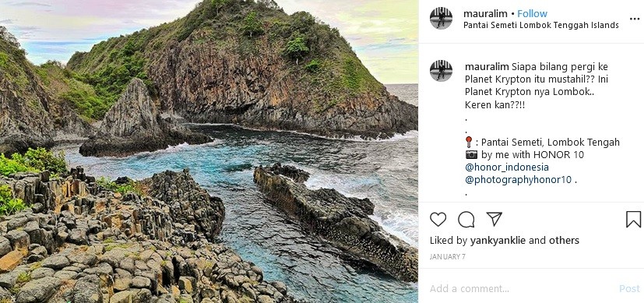Open comments with the speech bubble icon
644x303 pixels.
pos(466,219)
